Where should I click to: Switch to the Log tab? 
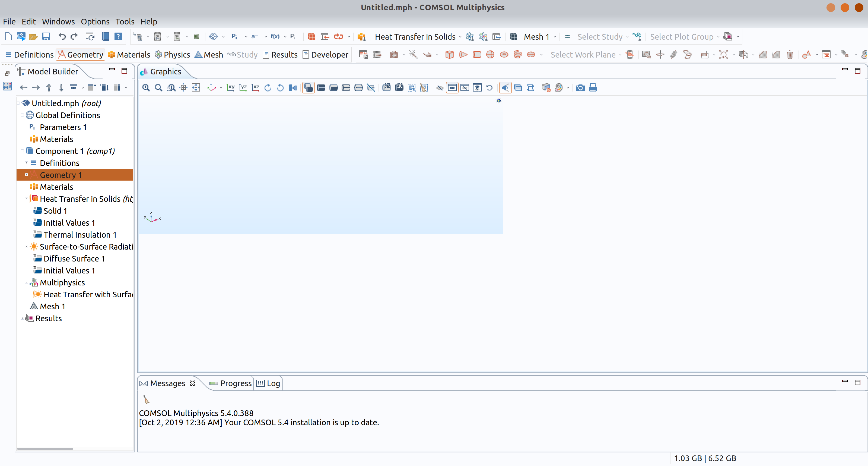pos(268,383)
